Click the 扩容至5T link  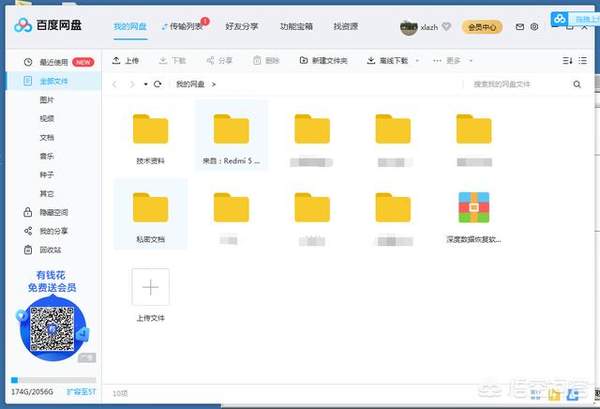(x=81, y=392)
